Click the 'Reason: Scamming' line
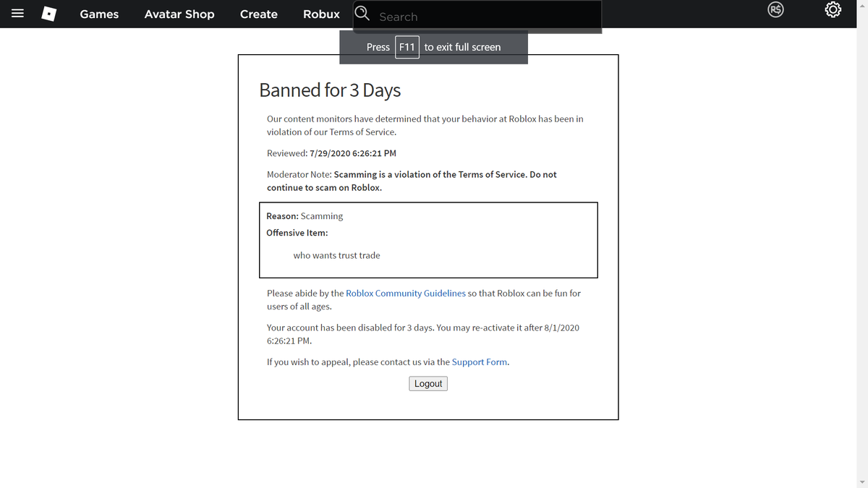The height and width of the screenshot is (488, 868). pyautogui.click(x=305, y=216)
